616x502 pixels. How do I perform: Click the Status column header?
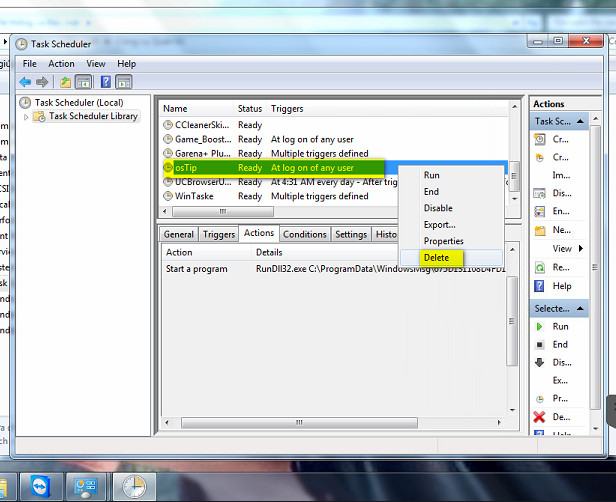[x=249, y=108]
